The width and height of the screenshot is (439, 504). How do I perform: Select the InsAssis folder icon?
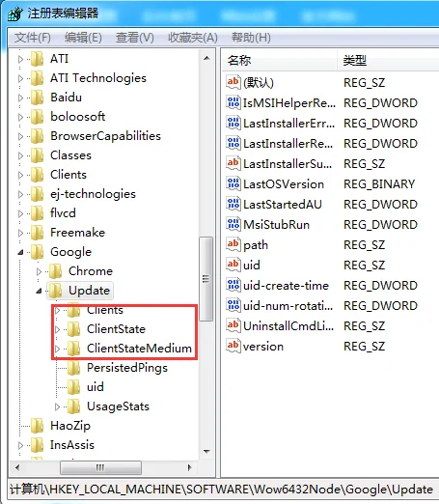click(x=38, y=445)
